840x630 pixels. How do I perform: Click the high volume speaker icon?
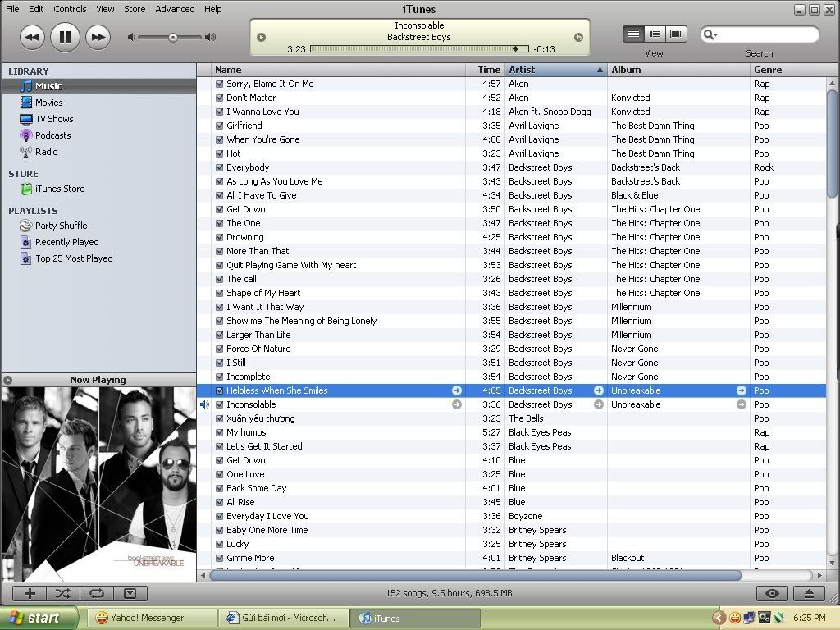point(211,37)
